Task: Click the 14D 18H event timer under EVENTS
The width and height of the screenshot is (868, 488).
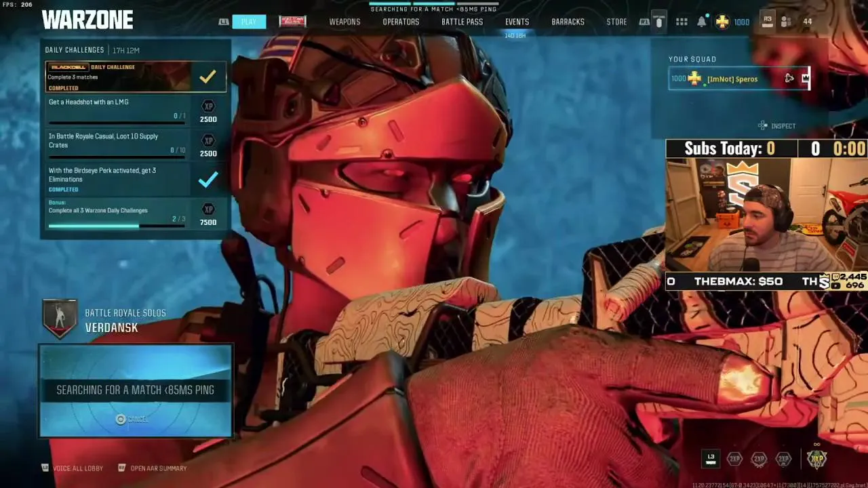Action: click(x=515, y=35)
